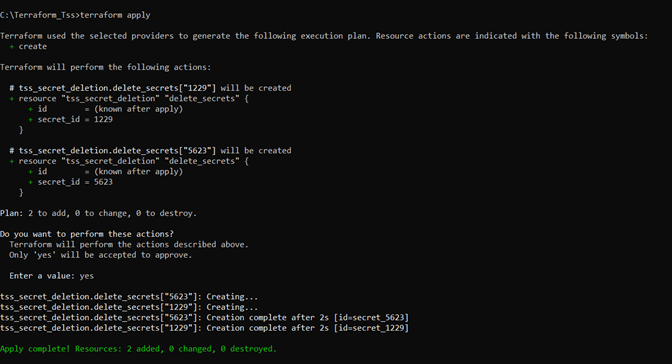Click the "Only 'yes' will be accepted" line
The width and height of the screenshot is (672, 364).
(x=101, y=255)
